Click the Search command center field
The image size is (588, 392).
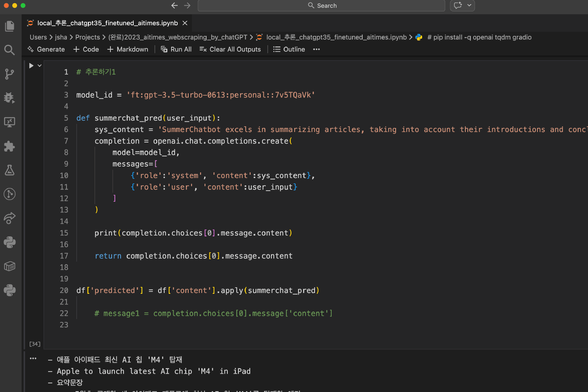click(322, 5)
